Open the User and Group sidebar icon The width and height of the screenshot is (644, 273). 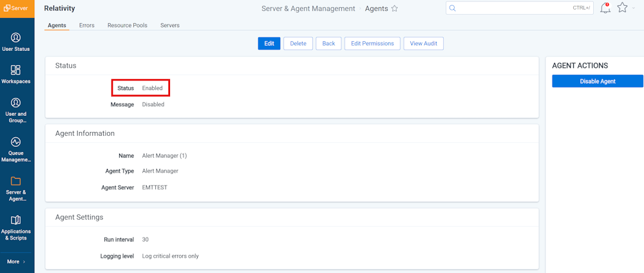coord(15,102)
